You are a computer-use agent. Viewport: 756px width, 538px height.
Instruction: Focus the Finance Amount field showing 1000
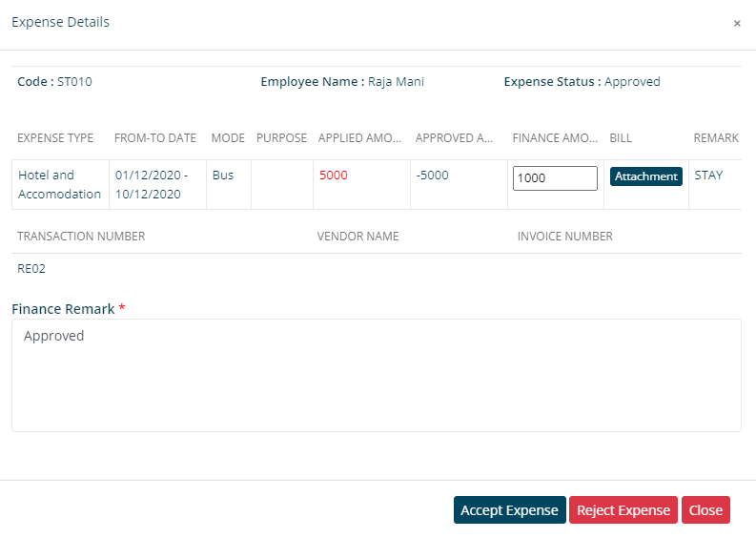coord(555,178)
